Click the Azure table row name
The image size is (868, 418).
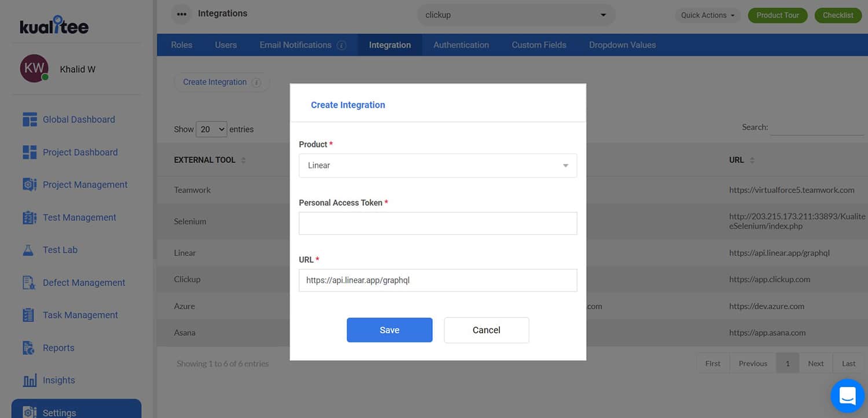(x=185, y=306)
